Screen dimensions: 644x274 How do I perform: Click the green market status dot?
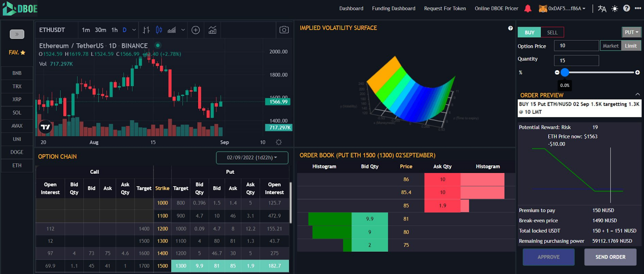click(158, 46)
